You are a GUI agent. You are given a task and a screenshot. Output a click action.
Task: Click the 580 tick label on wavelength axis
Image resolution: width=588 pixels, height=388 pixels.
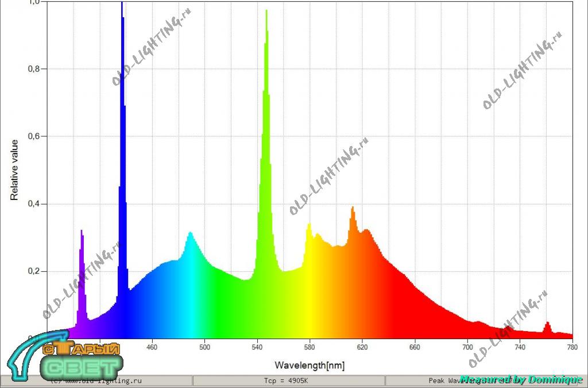pyautogui.click(x=310, y=347)
